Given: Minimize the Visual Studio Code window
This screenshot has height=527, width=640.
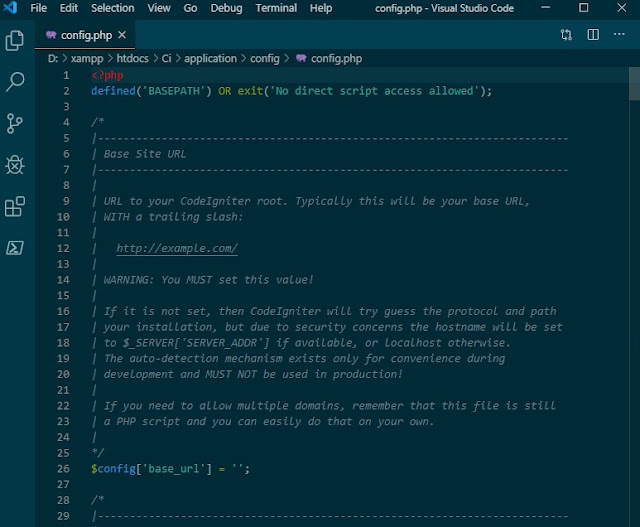Looking at the screenshot, I should pos(545,8).
